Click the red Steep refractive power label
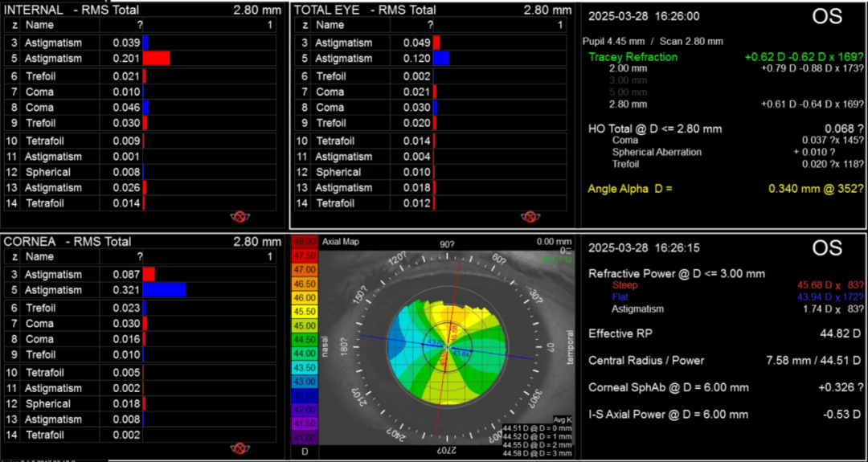The image size is (868, 462). tap(625, 285)
